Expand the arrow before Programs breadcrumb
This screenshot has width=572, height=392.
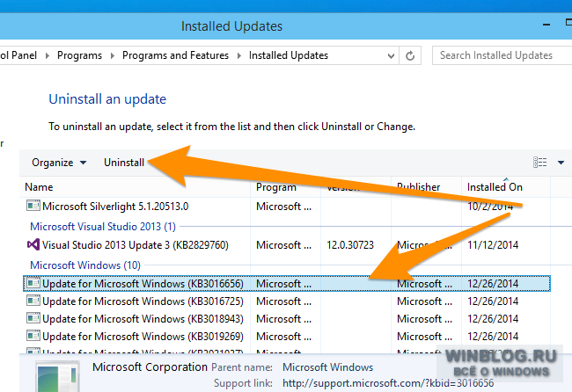(47, 55)
